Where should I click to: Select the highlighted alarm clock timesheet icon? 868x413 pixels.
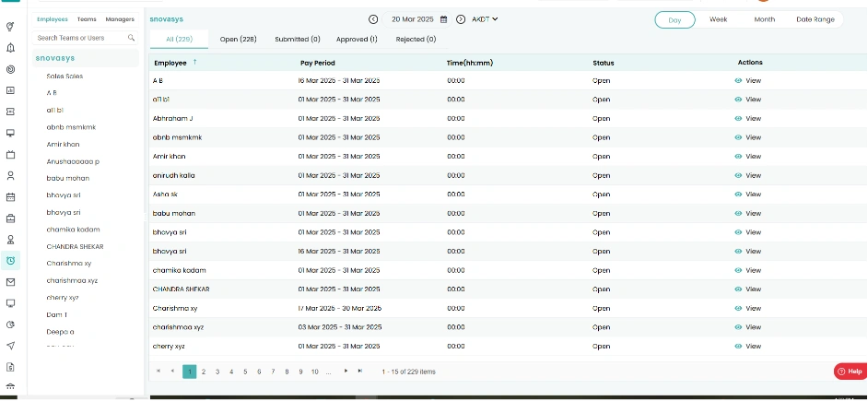coord(10,261)
